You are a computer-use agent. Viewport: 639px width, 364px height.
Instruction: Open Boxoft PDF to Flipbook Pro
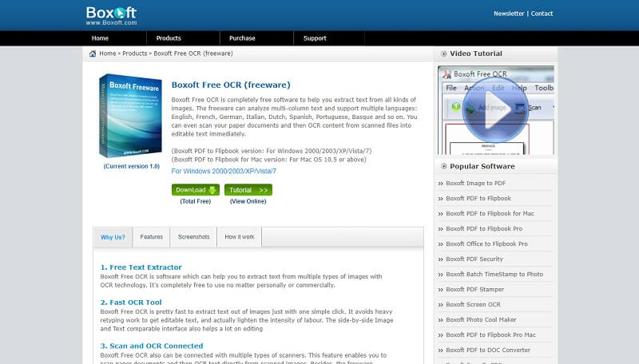click(484, 229)
